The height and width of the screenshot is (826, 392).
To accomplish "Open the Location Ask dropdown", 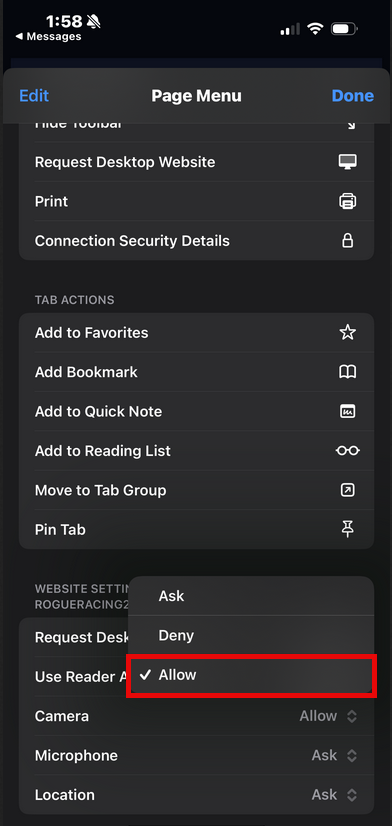I will [x=334, y=794].
